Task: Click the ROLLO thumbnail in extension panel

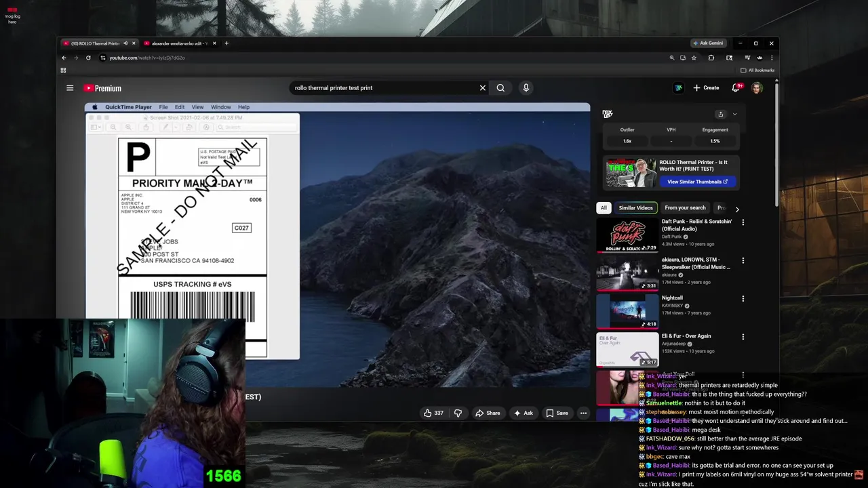Action: click(631, 173)
